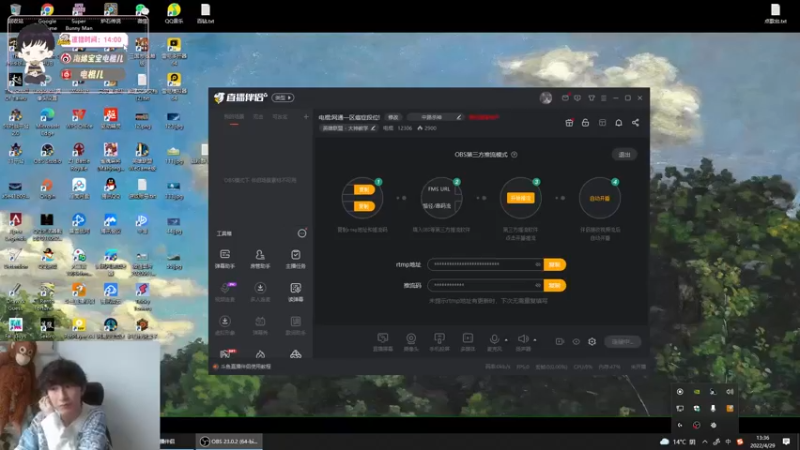This screenshot has width=800, height=450.
Task: Click the gift box icon in room header
Action: tap(569, 123)
